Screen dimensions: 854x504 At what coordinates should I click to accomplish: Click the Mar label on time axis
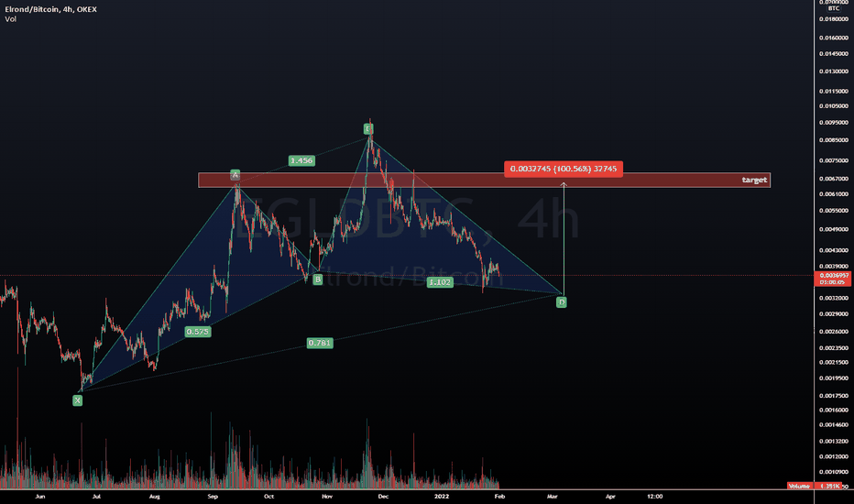[553, 497]
